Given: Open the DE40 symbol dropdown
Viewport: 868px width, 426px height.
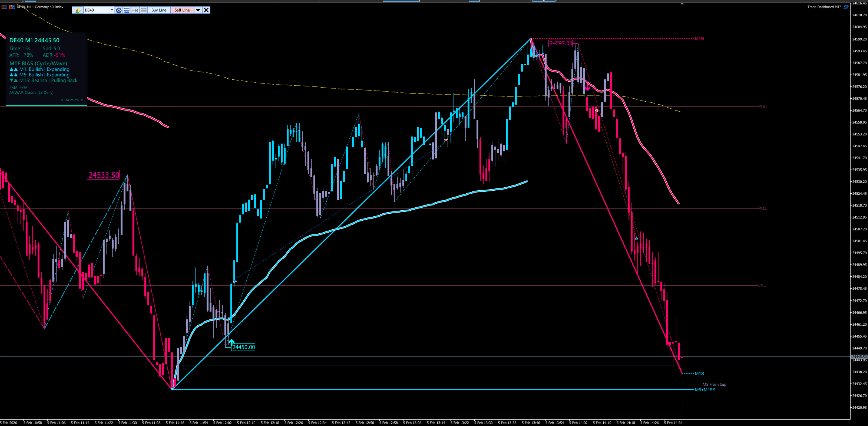Looking at the screenshot, I should (x=111, y=10).
